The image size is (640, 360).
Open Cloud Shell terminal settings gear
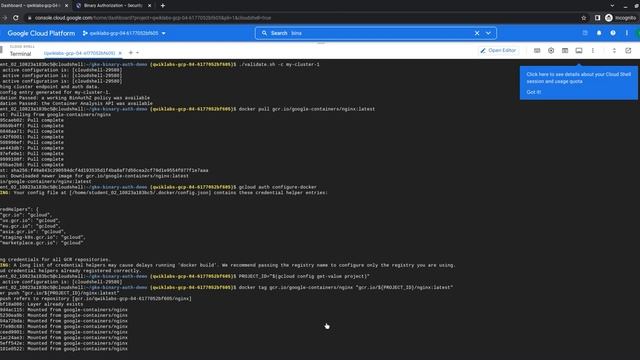click(551, 51)
